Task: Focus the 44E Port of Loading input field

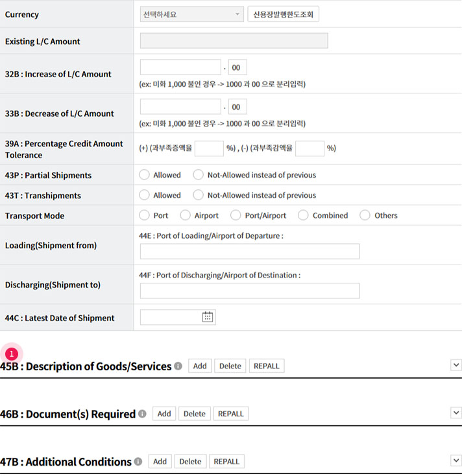Action: click(249, 252)
